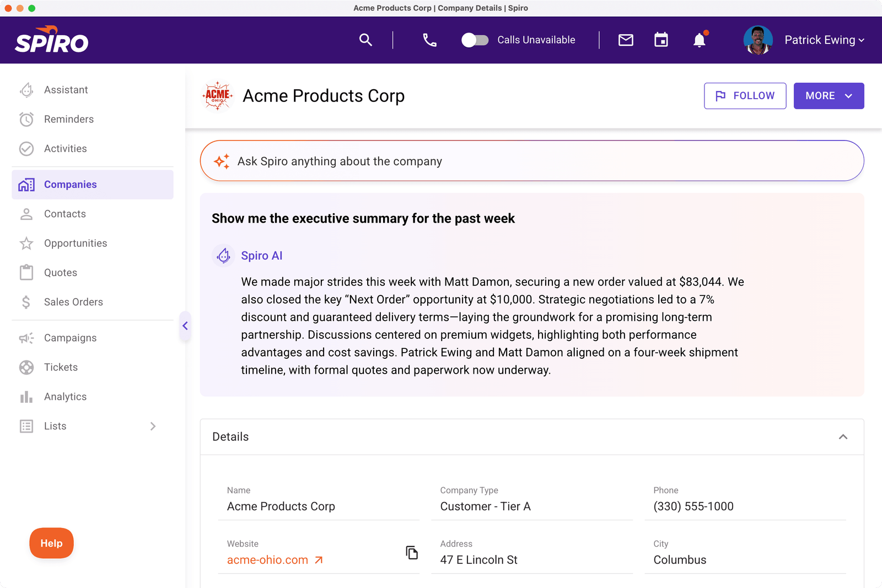This screenshot has width=882, height=588.
Task: Click Patrick Ewing's profile avatar
Action: [x=758, y=40]
